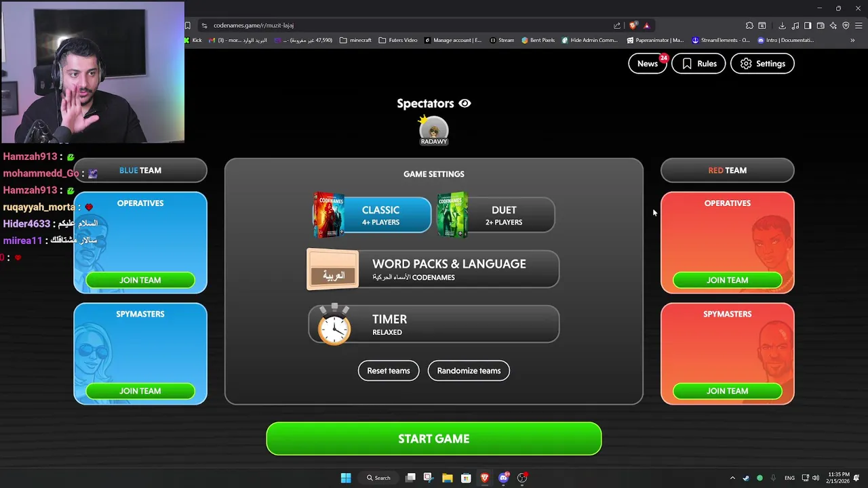Click the RADAWY spectator avatar
Viewport: 868px width, 488px height.
pyautogui.click(x=434, y=130)
